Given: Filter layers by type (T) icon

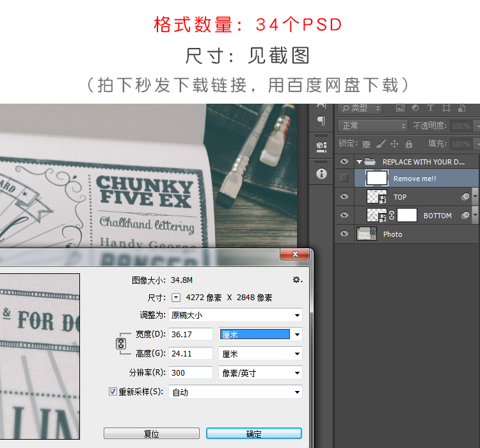Looking at the screenshot, I should (x=431, y=108).
